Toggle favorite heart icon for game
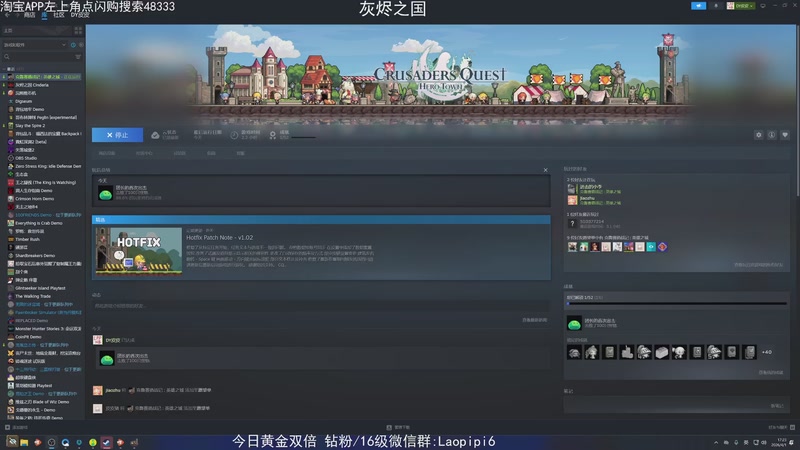Image resolution: width=800 pixels, height=450 pixels. [785, 135]
